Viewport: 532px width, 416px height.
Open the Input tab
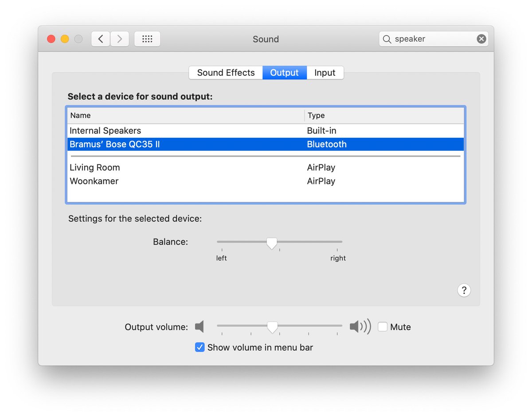click(325, 73)
